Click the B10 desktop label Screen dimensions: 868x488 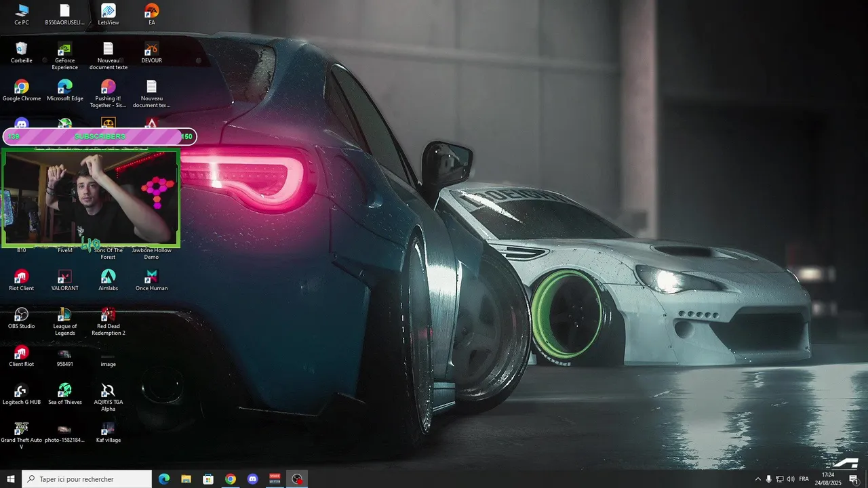[22, 250]
